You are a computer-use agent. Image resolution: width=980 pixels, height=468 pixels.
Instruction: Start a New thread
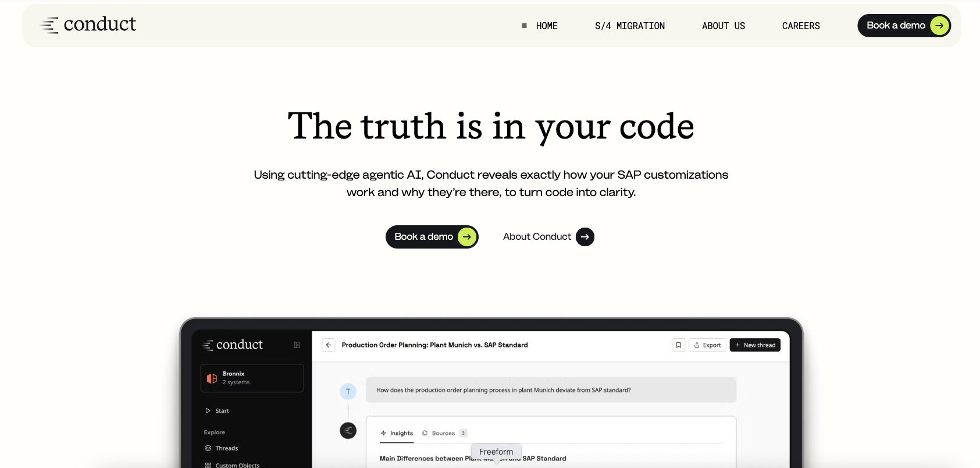(x=755, y=345)
